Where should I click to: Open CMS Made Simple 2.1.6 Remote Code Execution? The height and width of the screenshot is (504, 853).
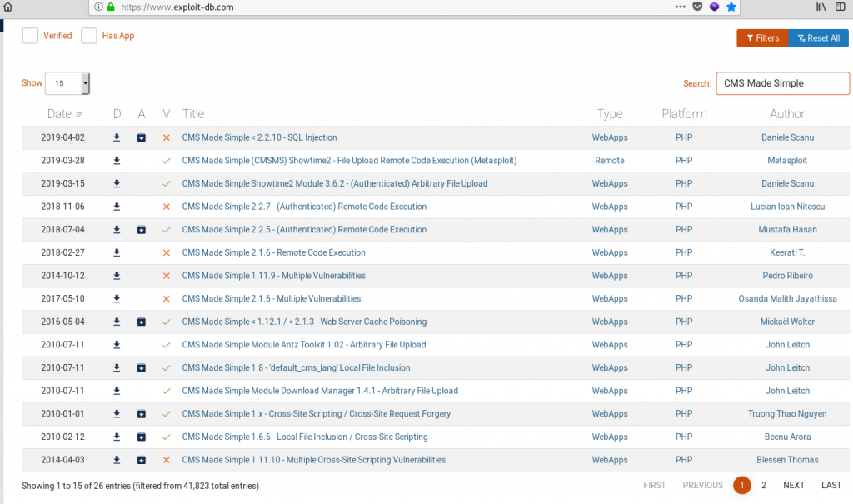coord(273,252)
